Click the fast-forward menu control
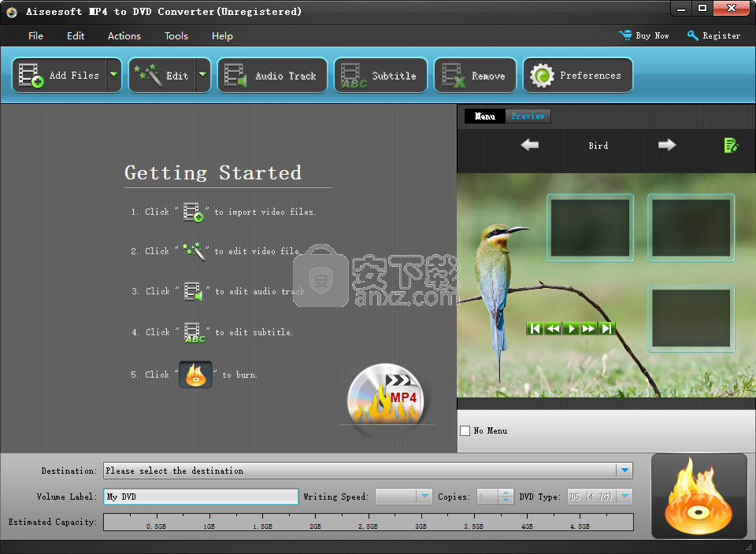Screen dimensions: 756x554 click(x=589, y=329)
